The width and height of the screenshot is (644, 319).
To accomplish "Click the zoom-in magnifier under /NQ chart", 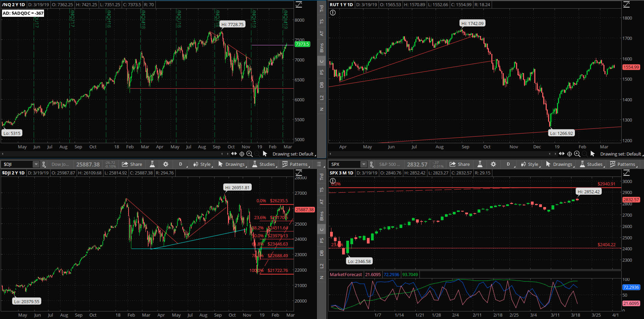I will [x=250, y=154].
